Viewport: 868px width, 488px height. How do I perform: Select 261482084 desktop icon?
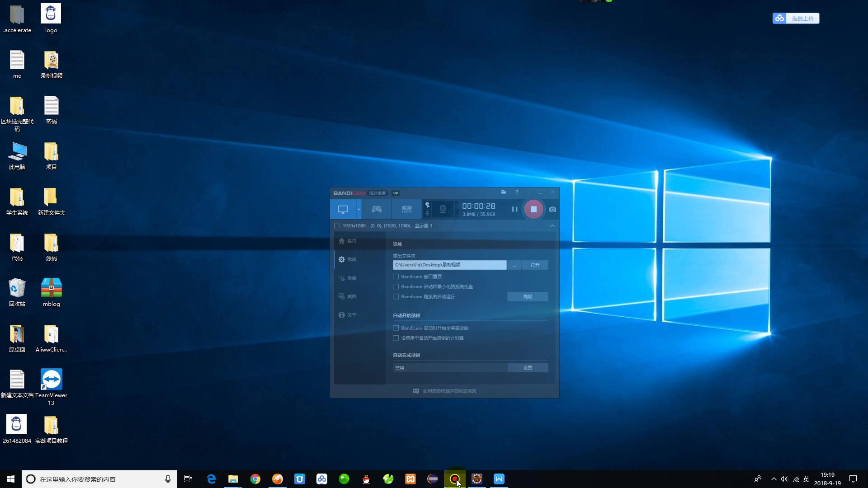point(17,429)
